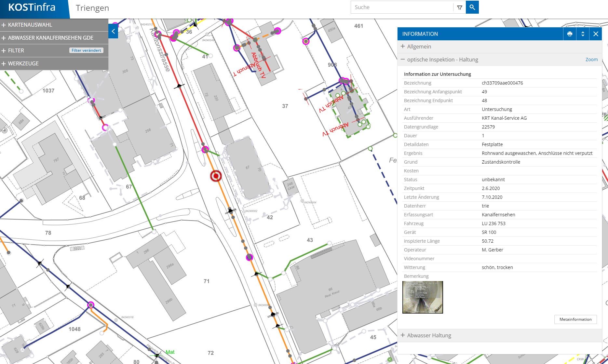Screen dimensions: 608x364
Task: Click the search magnifier button
Action: tap(472, 7)
